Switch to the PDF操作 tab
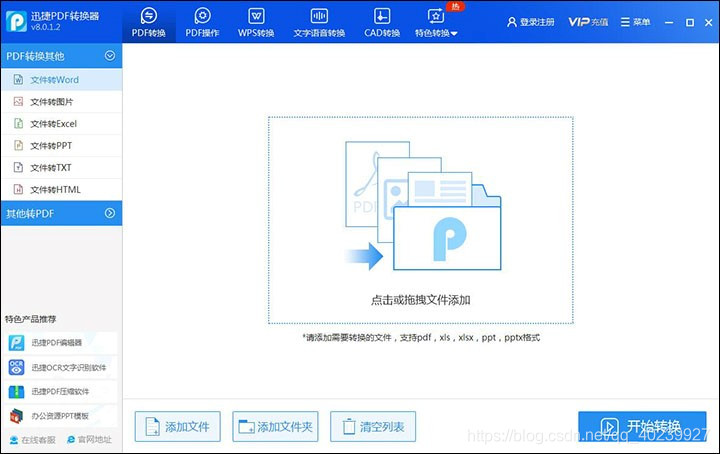This screenshot has width=720, height=454. pos(202,22)
